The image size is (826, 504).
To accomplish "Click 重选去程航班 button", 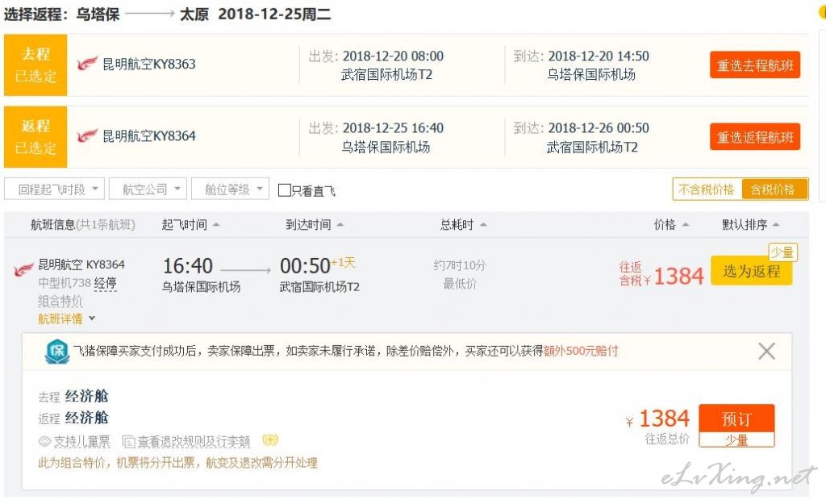I will coord(755,65).
